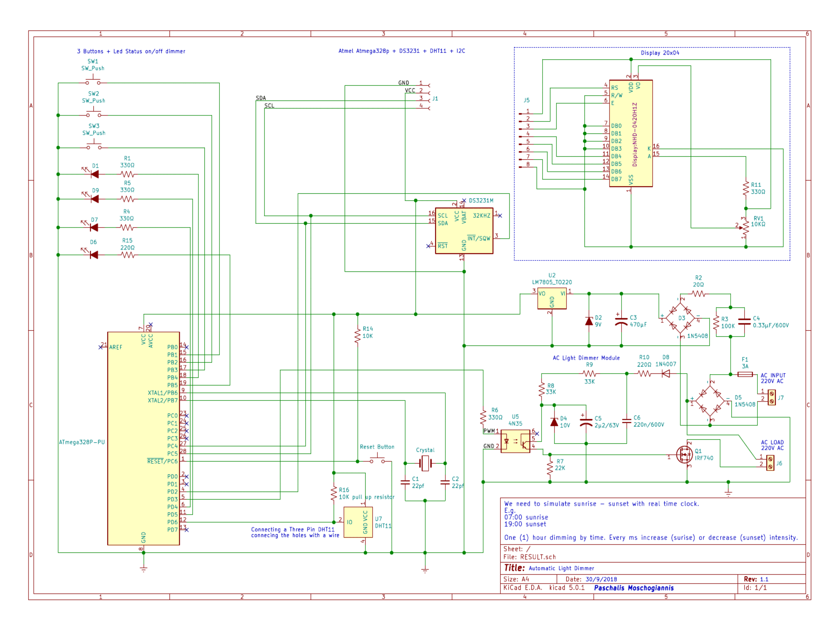Click the U5 4N35 optocoupler symbol

pos(515,441)
